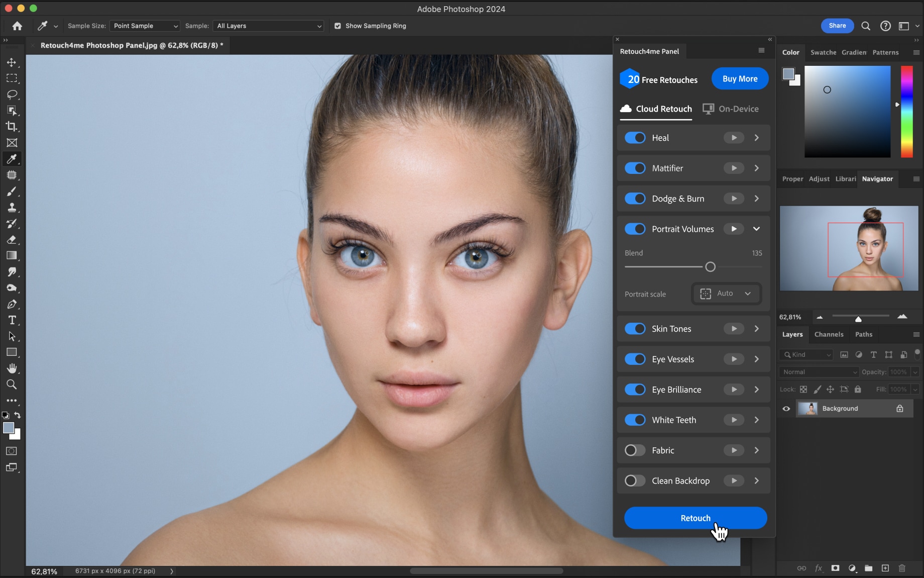924x578 pixels.
Task: Toggle the Heal switch off
Action: pos(635,138)
